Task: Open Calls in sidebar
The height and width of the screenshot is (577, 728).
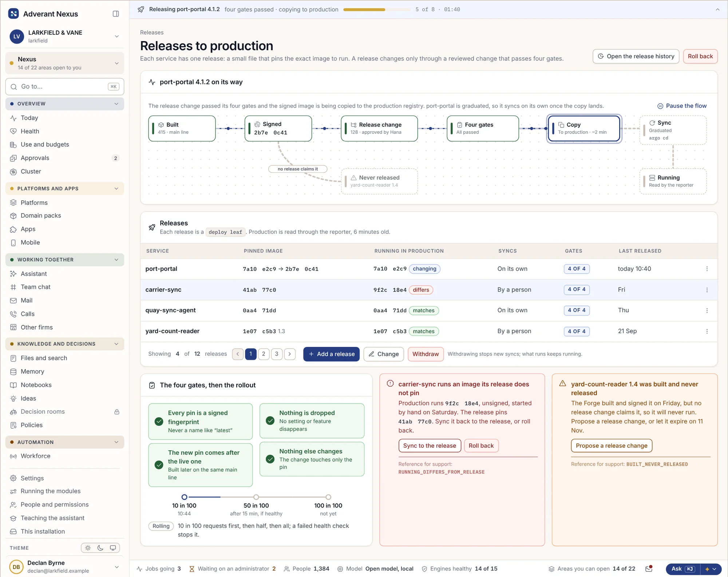Action: 65,314
